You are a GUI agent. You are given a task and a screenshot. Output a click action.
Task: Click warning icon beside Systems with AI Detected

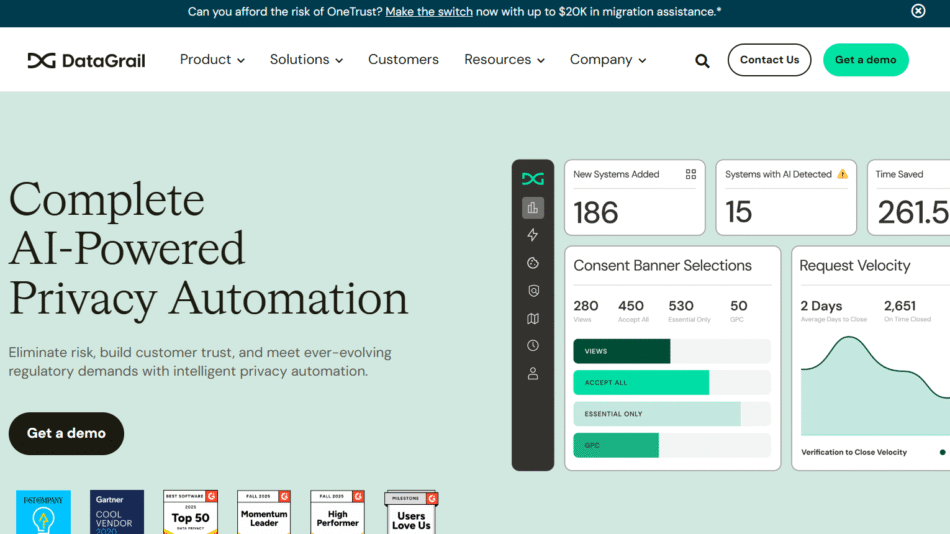tap(842, 174)
